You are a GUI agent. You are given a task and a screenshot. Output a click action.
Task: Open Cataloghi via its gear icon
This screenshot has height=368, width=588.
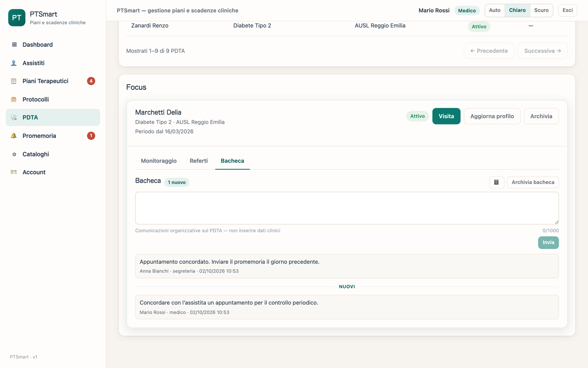[14, 154]
